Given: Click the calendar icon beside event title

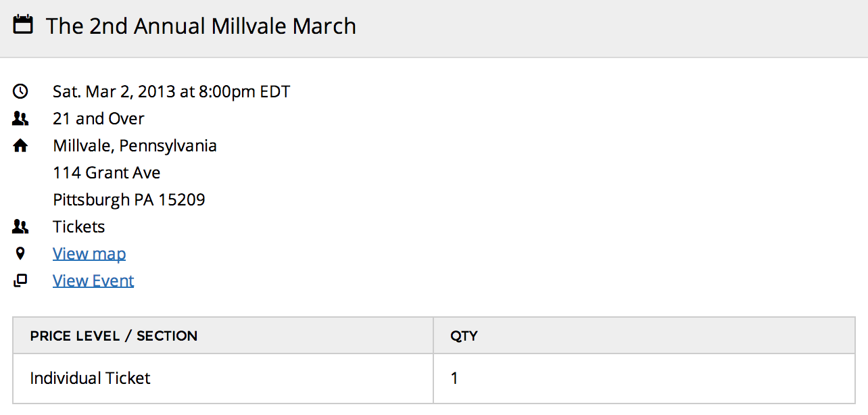Looking at the screenshot, I should 24,26.
